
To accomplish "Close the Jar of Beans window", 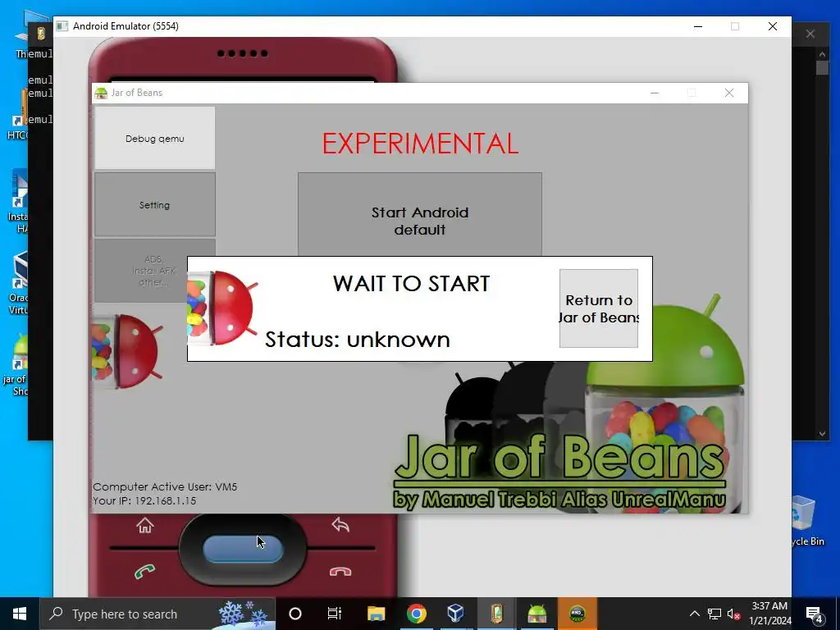I will (729, 94).
